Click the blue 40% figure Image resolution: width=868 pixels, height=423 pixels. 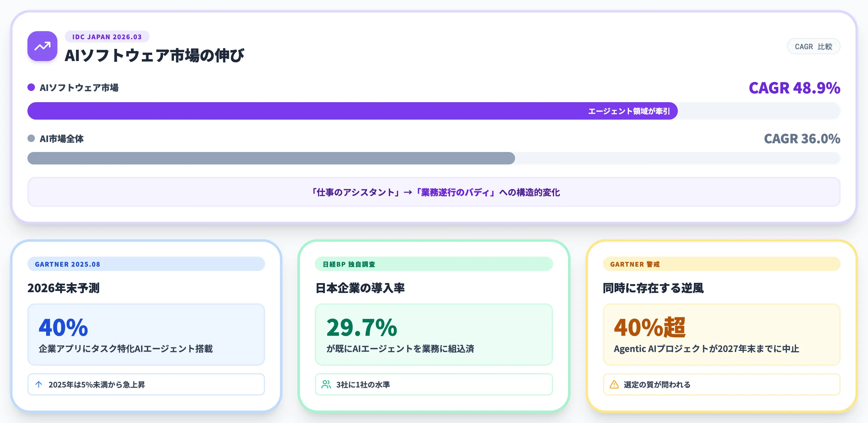coord(63,327)
